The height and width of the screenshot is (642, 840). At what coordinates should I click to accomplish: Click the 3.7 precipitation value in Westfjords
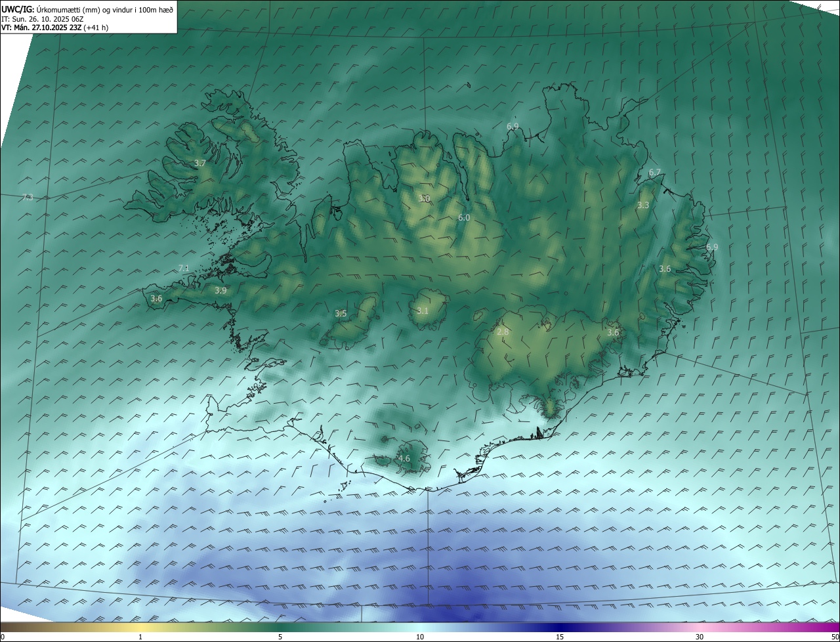tap(200, 163)
